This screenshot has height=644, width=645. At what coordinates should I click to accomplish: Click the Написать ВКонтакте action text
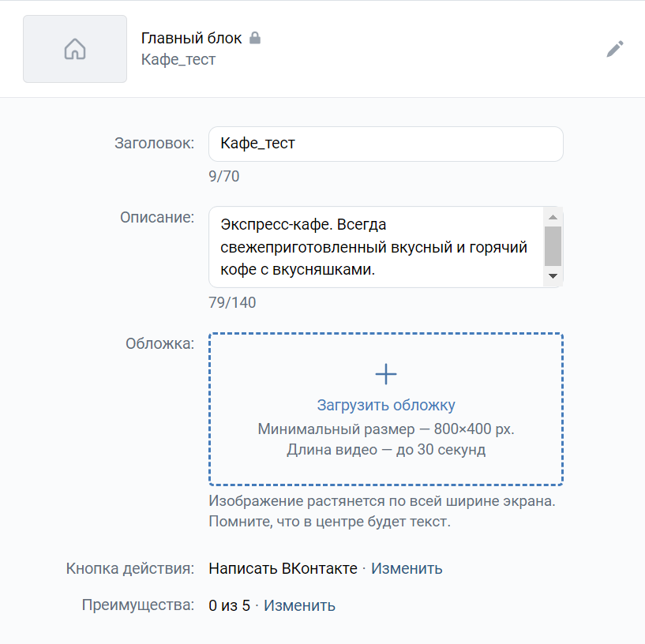283,568
